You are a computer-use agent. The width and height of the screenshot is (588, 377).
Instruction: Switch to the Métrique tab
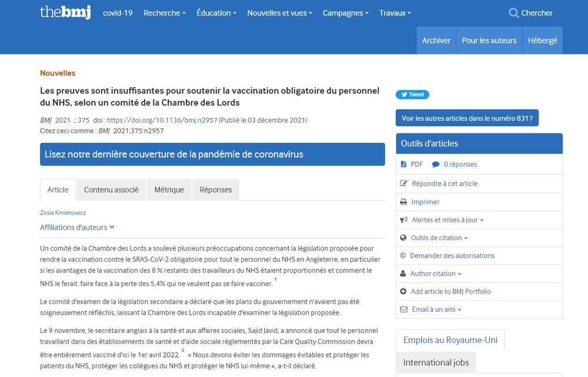click(169, 190)
